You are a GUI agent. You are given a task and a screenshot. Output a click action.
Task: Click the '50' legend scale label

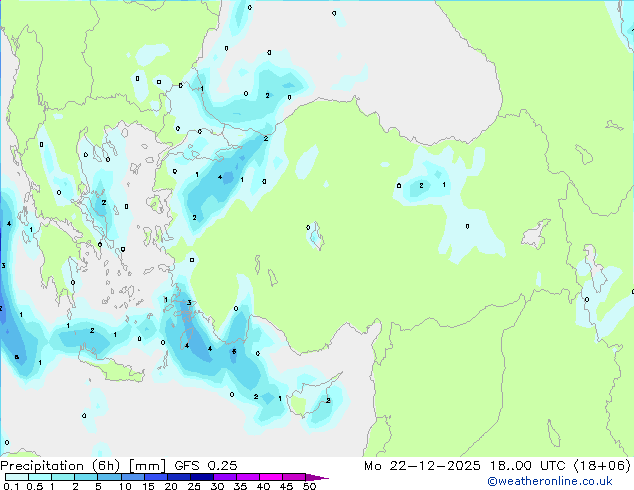309,486
